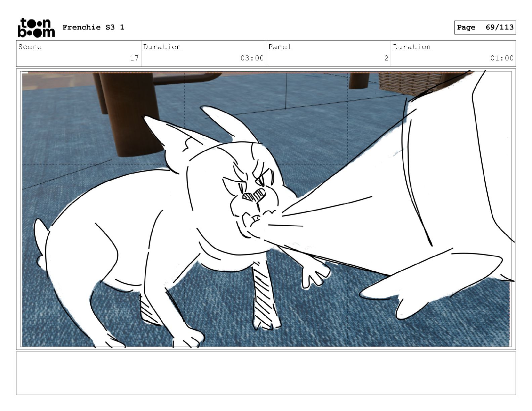The image size is (532, 411).
Task: Click the 'Page 69/113' page indicator
Action: tap(485, 28)
